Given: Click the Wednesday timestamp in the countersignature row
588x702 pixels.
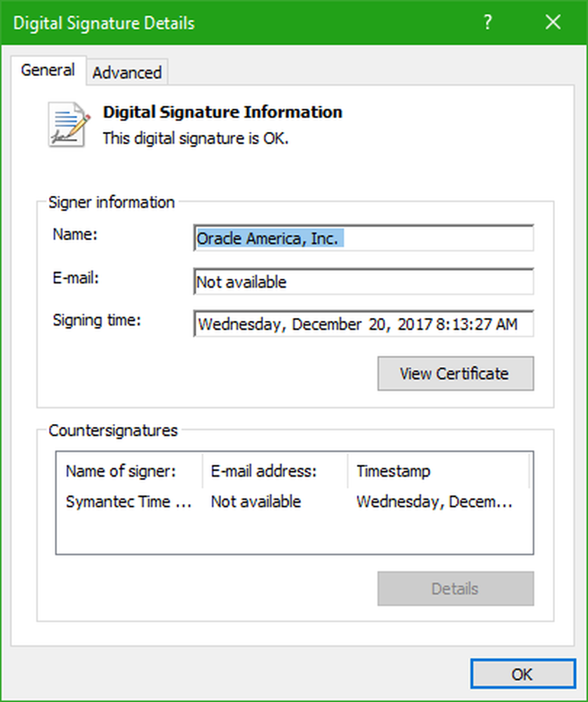Looking at the screenshot, I should [434, 502].
